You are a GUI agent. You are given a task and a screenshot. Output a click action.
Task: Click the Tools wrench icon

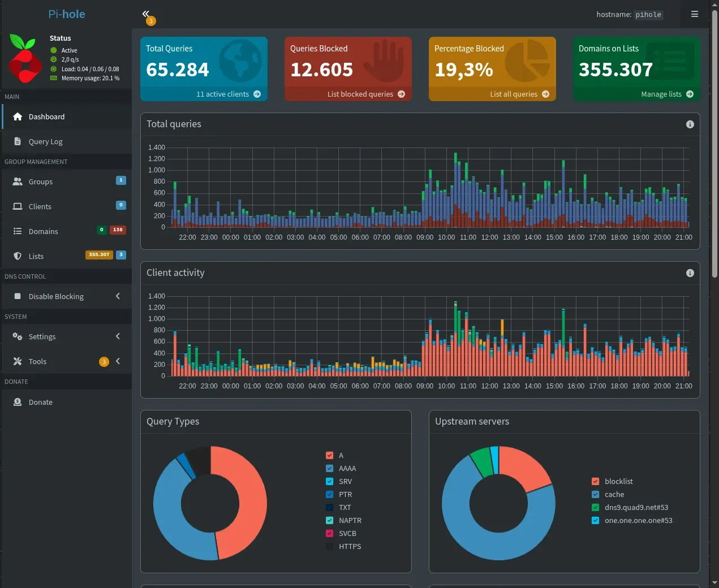[x=18, y=361]
